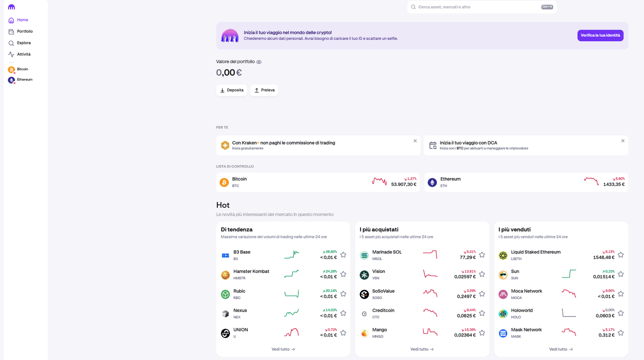Click the search field 'Cerca asset, mercati e altro'

482,7
